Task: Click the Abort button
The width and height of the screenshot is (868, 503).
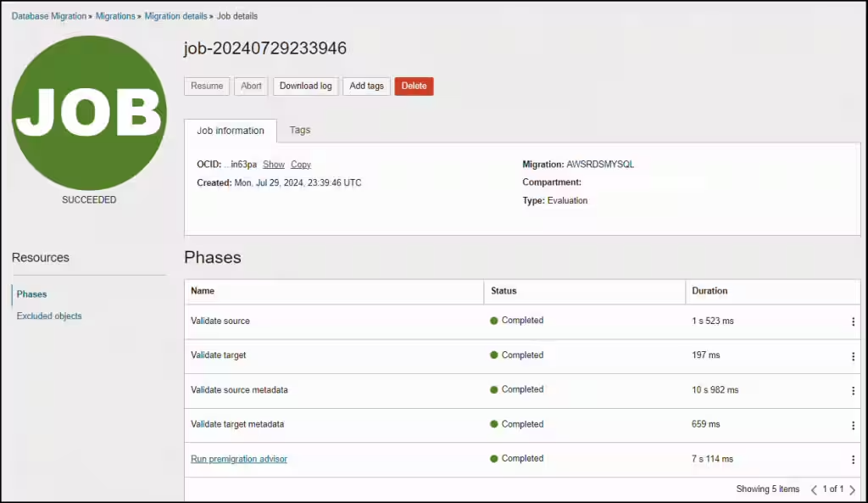Action: pyautogui.click(x=251, y=86)
